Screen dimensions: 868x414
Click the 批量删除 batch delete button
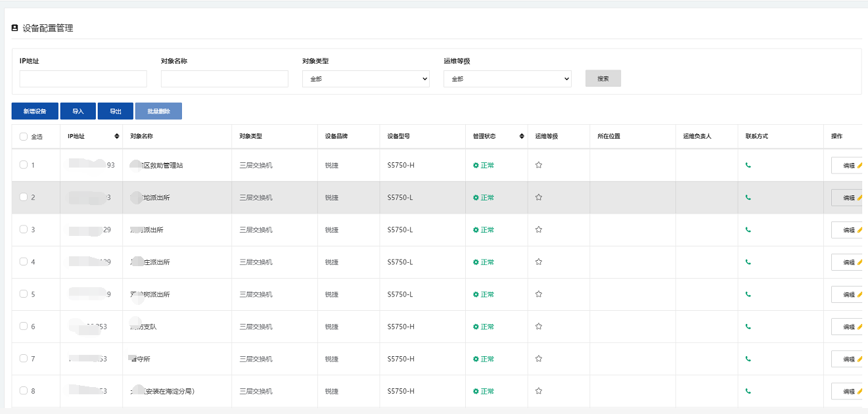158,111
